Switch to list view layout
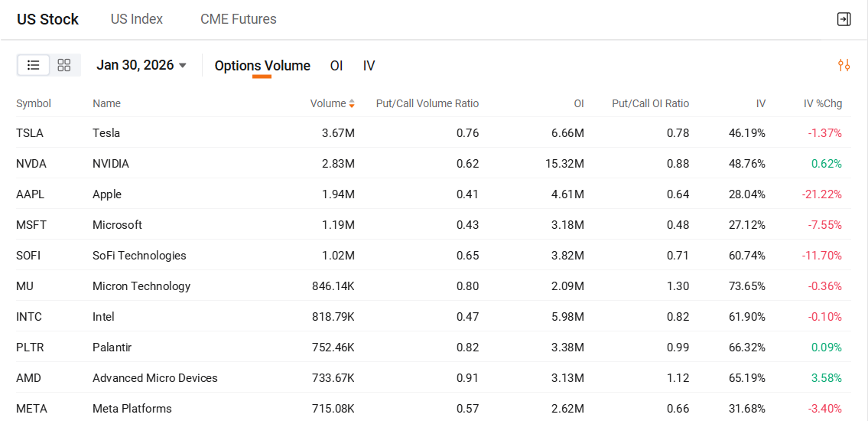The width and height of the screenshot is (868, 421). (x=34, y=65)
